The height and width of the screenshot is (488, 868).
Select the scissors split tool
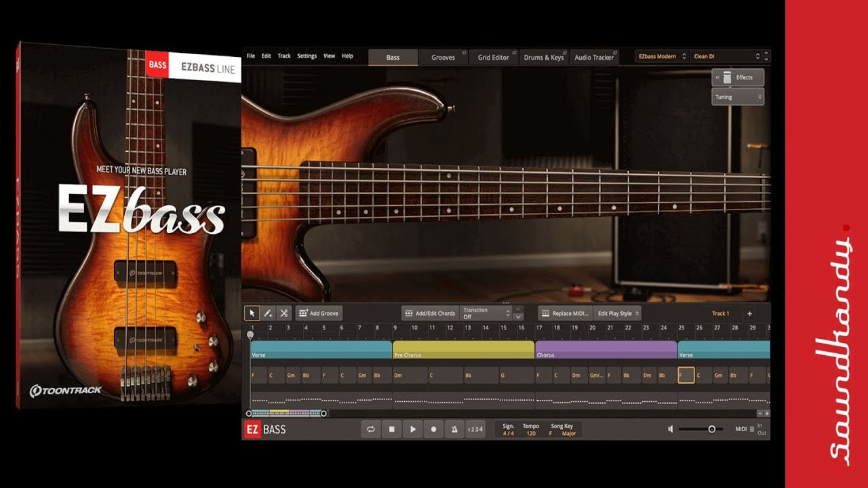(x=283, y=313)
